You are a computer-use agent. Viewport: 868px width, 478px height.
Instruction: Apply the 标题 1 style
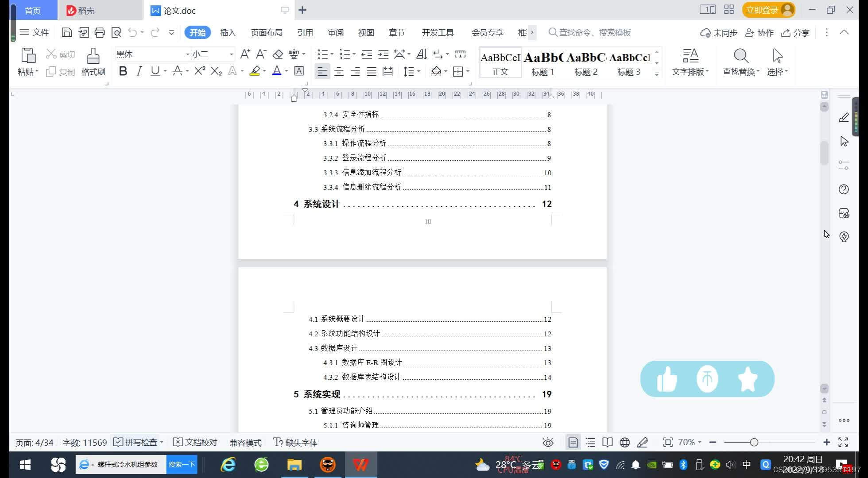click(x=543, y=63)
